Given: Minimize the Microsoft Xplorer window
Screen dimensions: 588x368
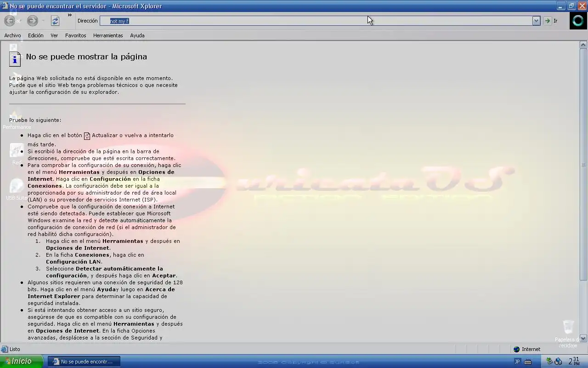Looking at the screenshot, I should pyautogui.click(x=561, y=6).
